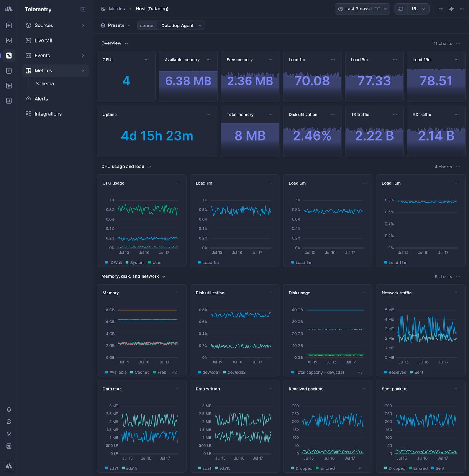469x476 pixels.
Task: Show +3 more series in Disk usage
Action: click(x=360, y=373)
